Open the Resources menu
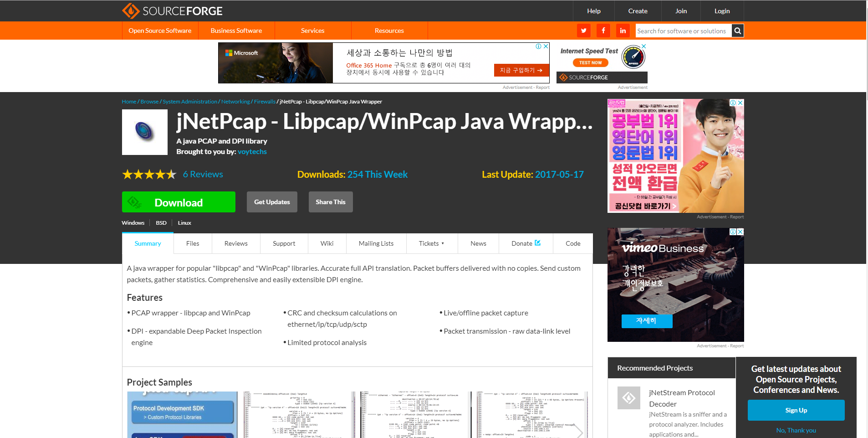Image resolution: width=868 pixels, height=438 pixels. pyautogui.click(x=389, y=31)
